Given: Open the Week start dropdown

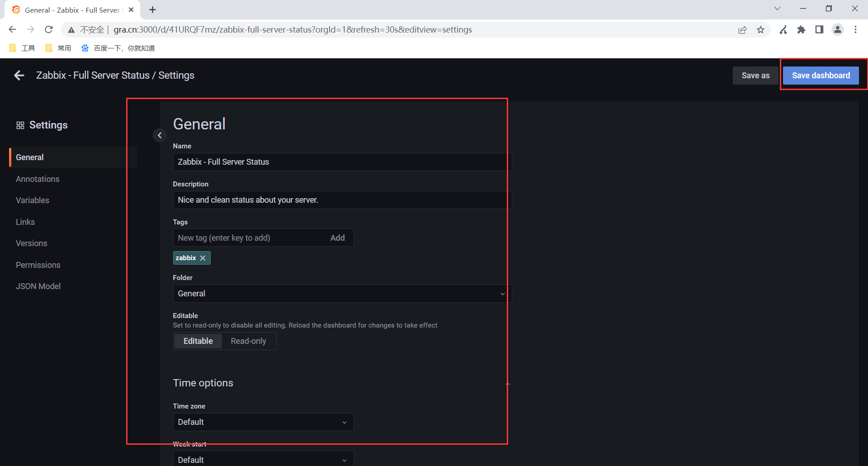Looking at the screenshot, I should (x=263, y=459).
